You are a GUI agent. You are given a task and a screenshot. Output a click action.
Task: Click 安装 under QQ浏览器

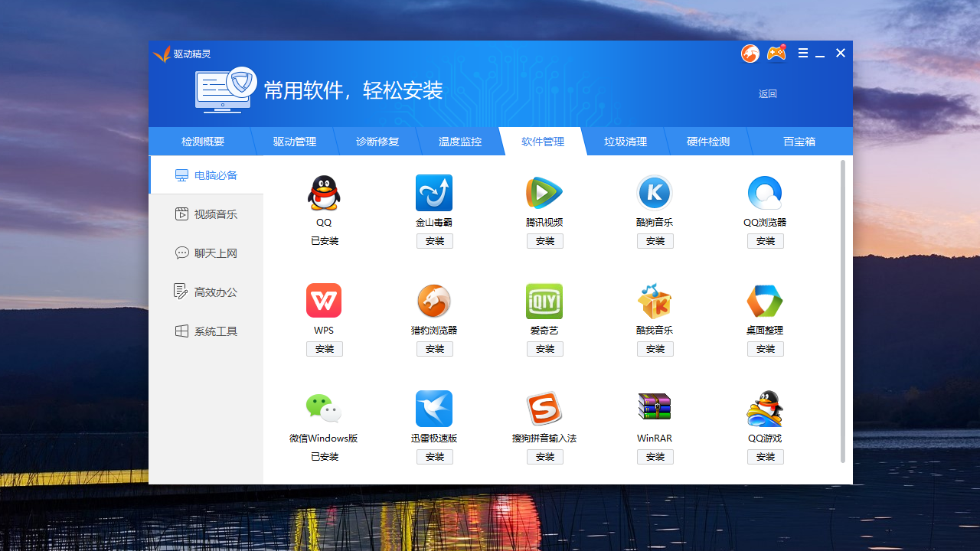(765, 240)
